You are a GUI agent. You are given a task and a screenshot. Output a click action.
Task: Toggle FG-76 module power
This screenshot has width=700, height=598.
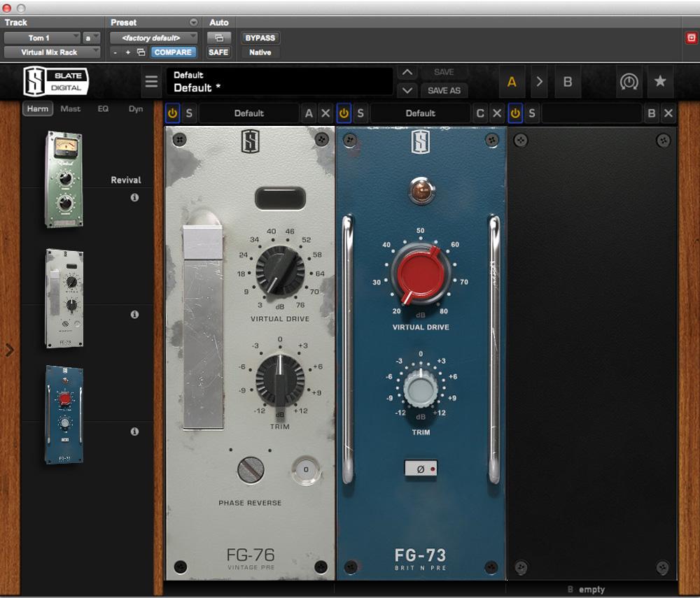coord(172,113)
